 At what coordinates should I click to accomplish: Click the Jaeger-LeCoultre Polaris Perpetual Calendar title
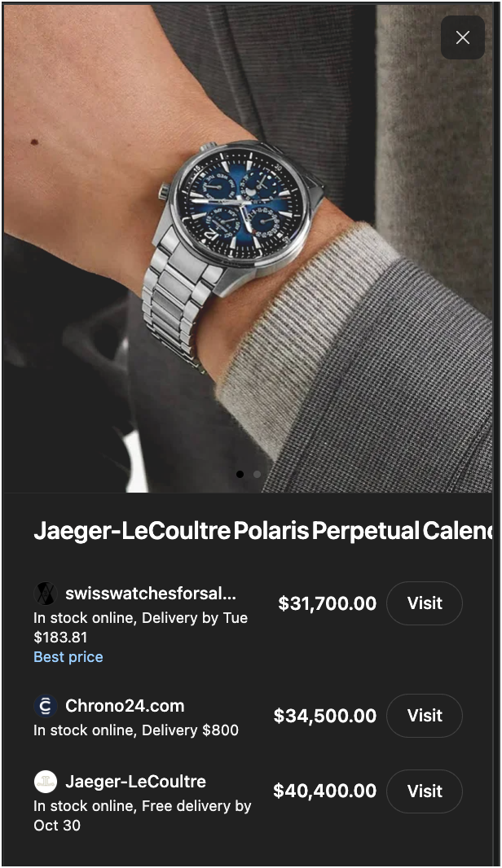tap(263, 532)
